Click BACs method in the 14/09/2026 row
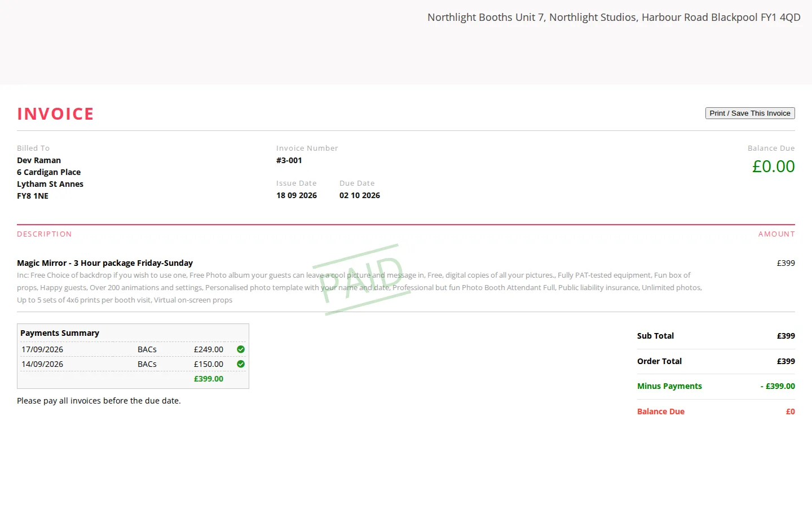Viewport: 812px width, 508px height. point(147,364)
